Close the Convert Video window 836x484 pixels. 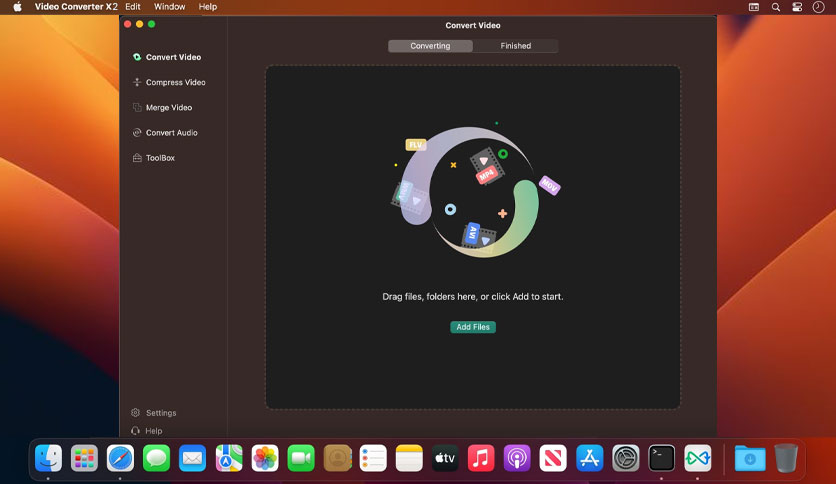[127, 24]
